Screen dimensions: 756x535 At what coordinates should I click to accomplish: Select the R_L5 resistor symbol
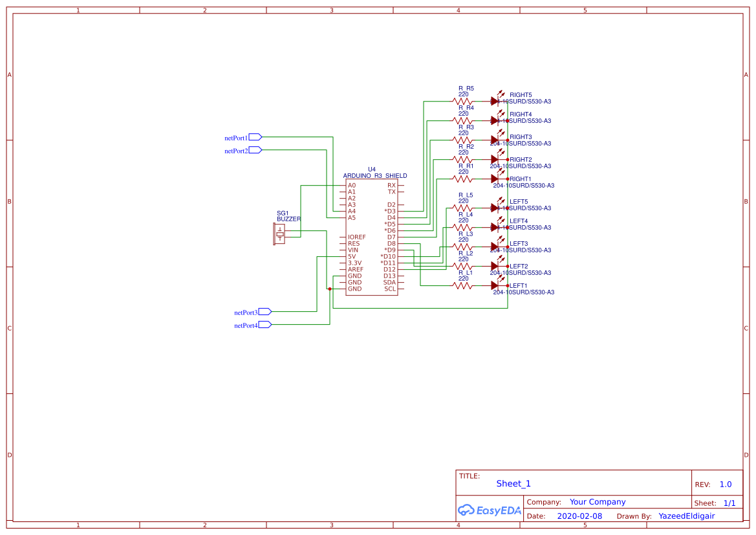pyautogui.click(x=462, y=207)
